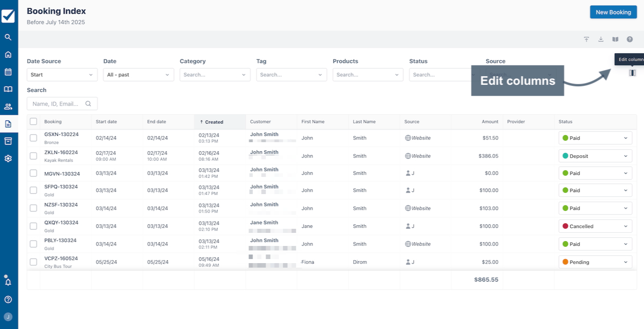Toggle the select-all checkbox in table header
This screenshot has height=329, width=644.
(33, 121)
